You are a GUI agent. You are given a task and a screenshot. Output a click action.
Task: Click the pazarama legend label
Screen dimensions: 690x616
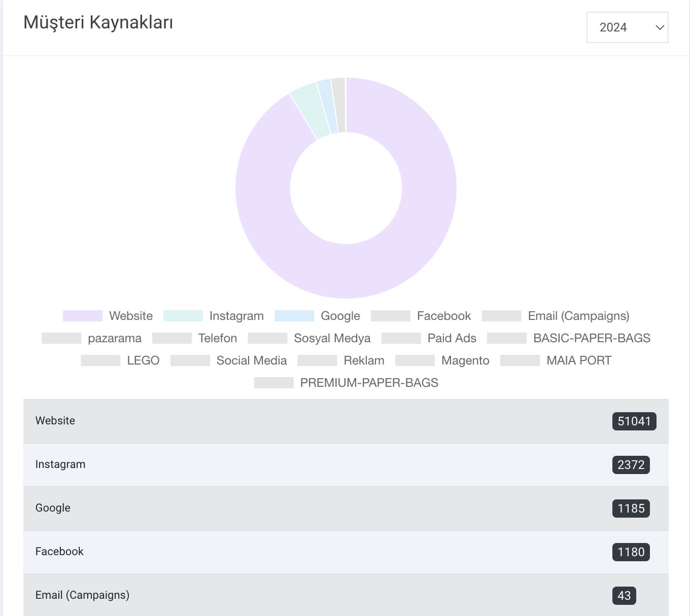(115, 338)
